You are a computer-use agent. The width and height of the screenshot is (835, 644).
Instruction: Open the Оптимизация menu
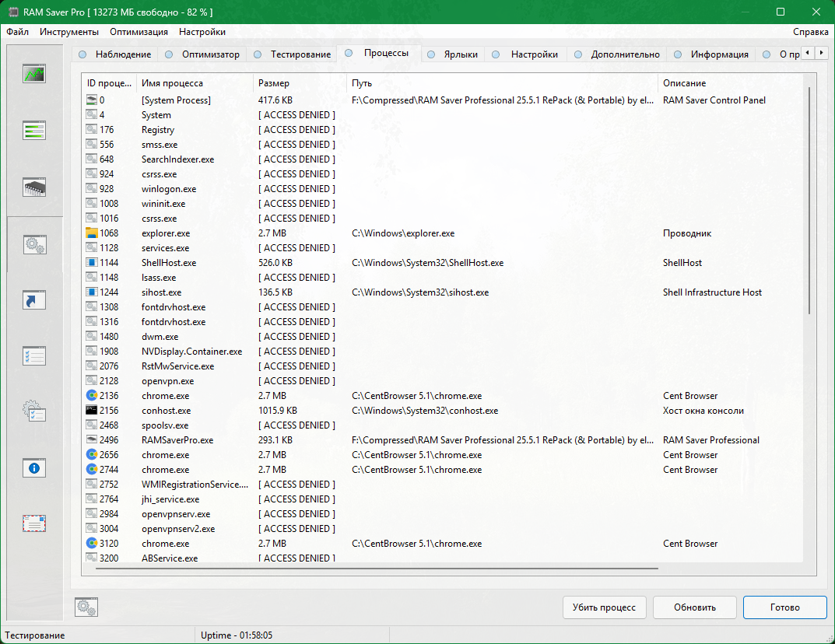coord(139,32)
